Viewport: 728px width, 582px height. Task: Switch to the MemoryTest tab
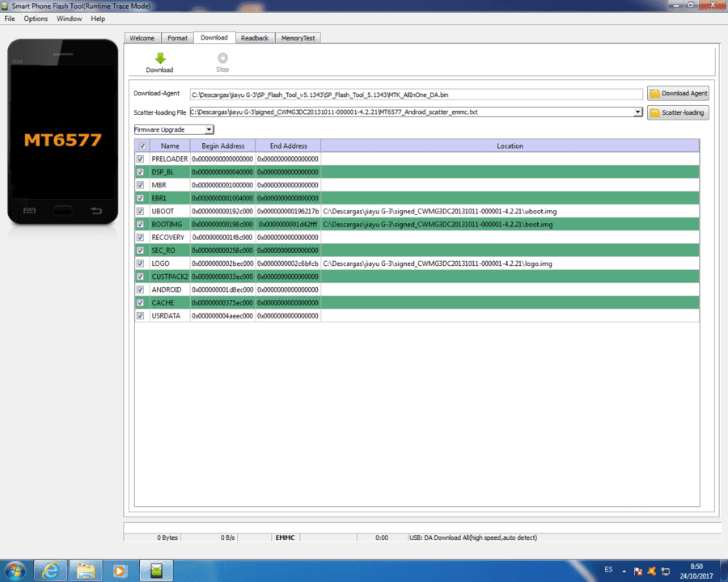(298, 38)
